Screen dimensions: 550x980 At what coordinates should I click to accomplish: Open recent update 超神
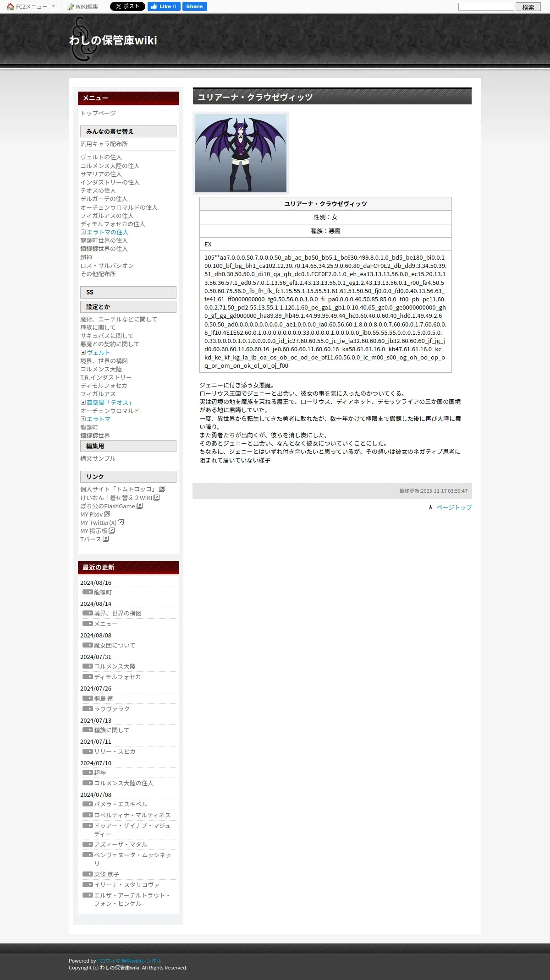click(100, 773)
